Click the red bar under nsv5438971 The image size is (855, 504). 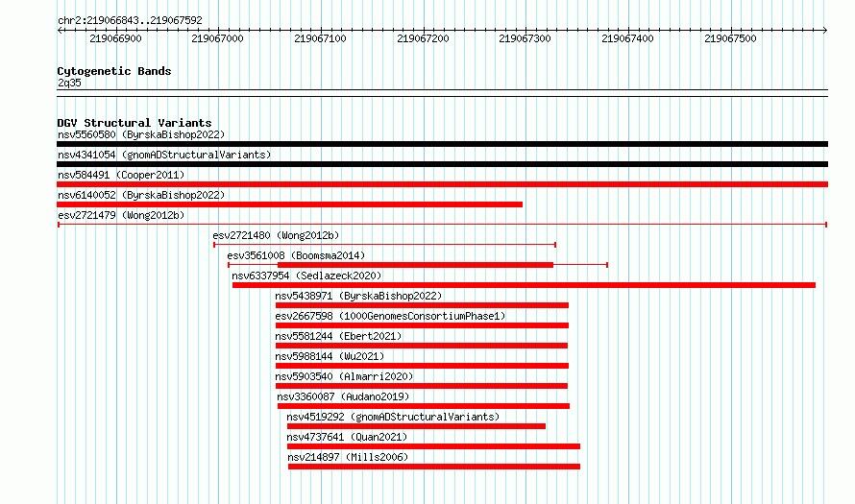point(422,305)
